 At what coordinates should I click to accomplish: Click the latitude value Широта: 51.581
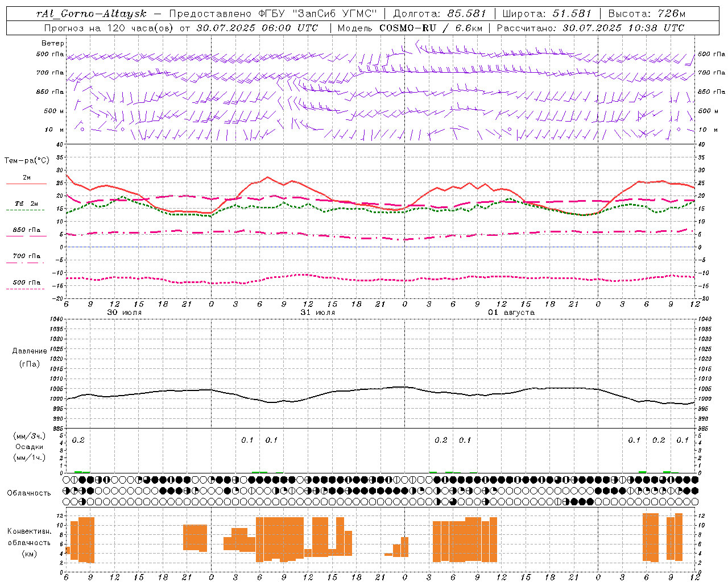tap(547, 14)
